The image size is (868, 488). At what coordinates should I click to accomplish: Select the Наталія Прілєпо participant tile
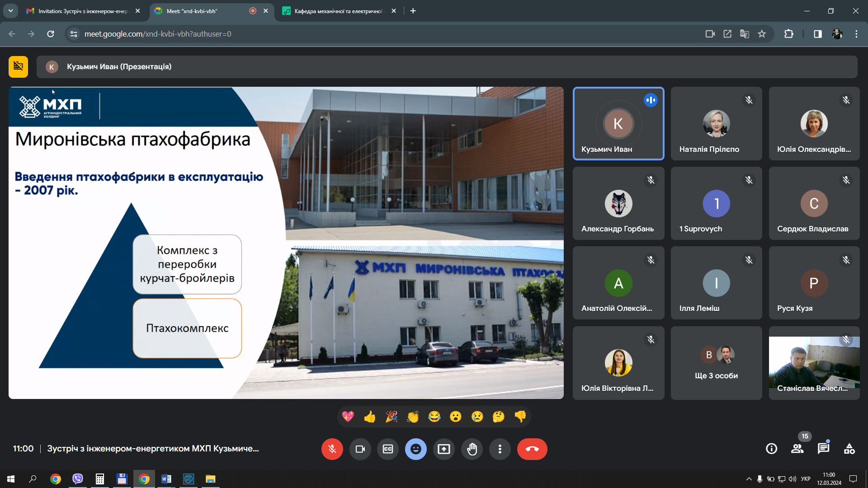(x=716, y=123)
